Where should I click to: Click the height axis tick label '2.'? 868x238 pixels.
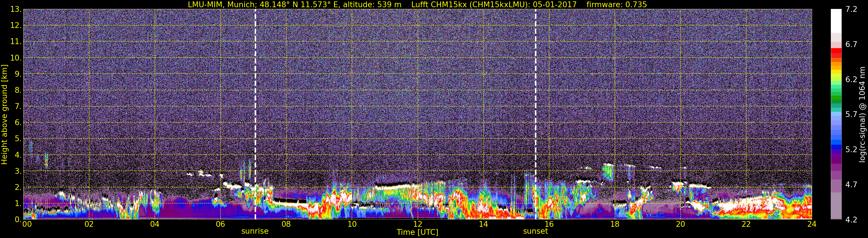pyautogui.click(x=18, y=187)
